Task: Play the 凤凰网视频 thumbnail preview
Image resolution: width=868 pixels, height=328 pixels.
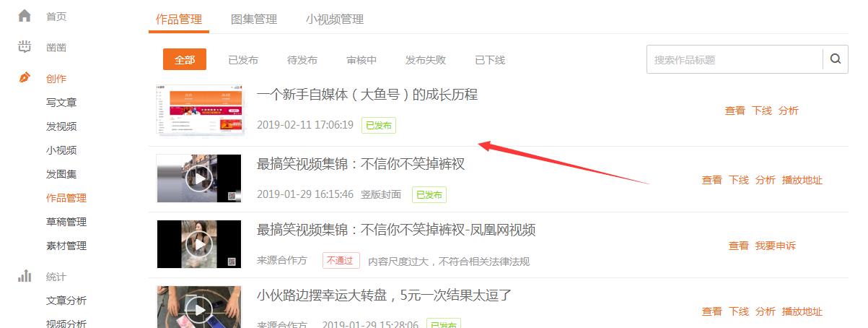Action: tap(198, 244)
